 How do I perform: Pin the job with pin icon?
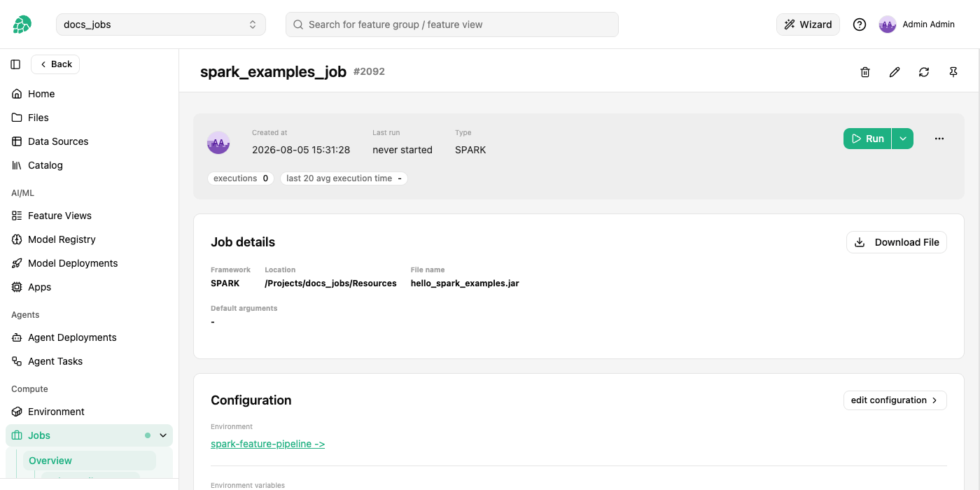click(953, 72)
